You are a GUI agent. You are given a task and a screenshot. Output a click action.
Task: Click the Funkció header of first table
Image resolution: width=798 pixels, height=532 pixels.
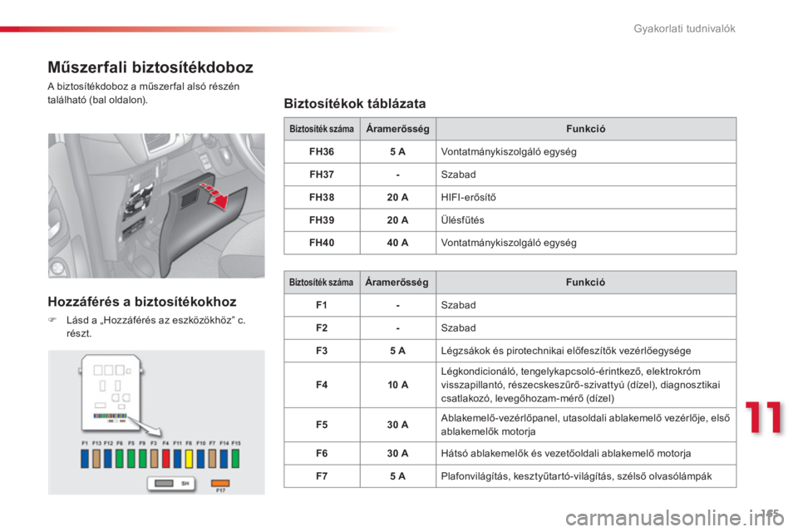click(586, 129)
